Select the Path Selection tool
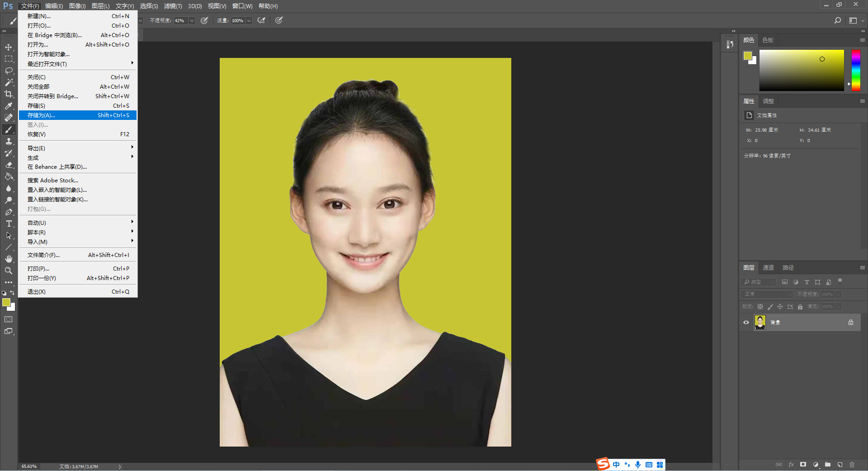This screenshot has height=471, width=868. [x=9, y=235]
